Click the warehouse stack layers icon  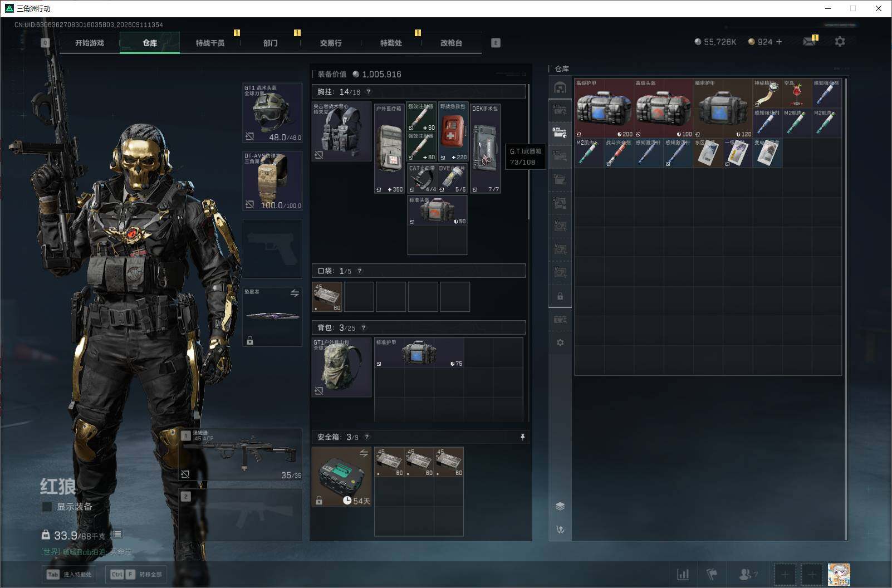[x=560, y=506]
